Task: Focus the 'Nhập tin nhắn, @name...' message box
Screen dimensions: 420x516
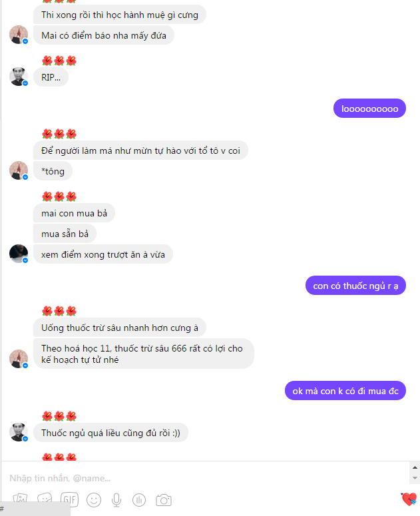Action: pyautogui.click(x=206, y=478)
